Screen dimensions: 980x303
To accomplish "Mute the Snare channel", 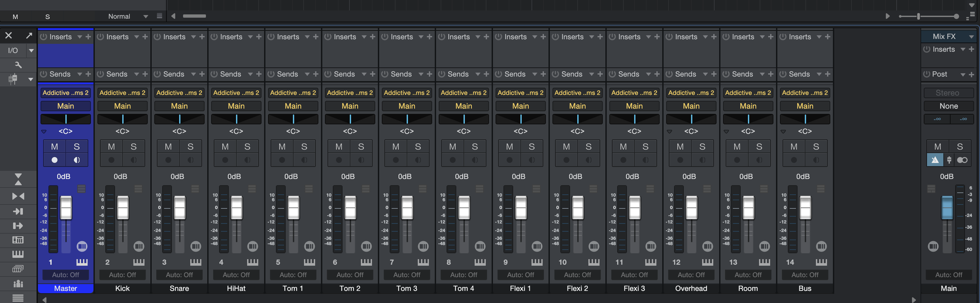I will click(x=169, y=147).
